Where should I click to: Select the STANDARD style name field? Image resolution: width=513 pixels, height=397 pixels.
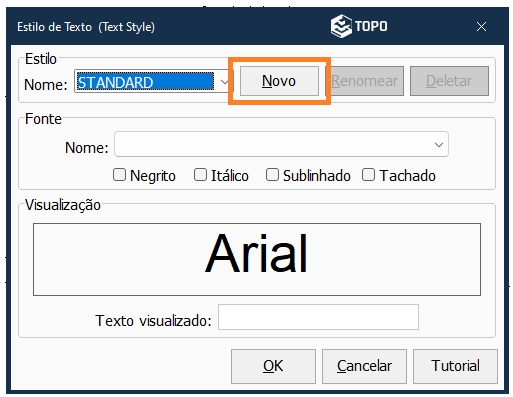tap(146, 82)
